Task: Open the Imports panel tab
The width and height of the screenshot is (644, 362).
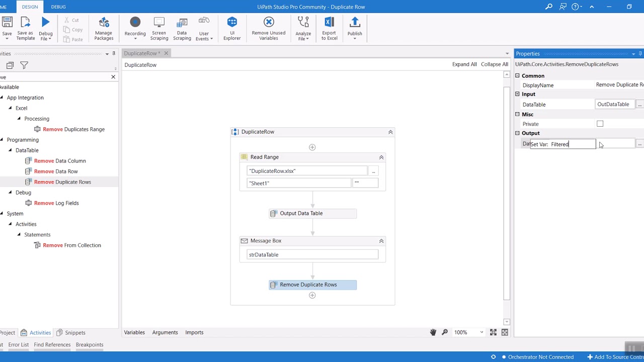Action: (194, 332)
